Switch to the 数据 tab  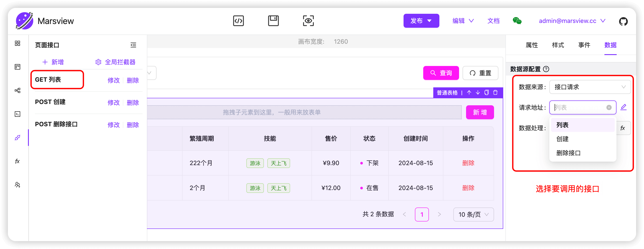[611, 45]
